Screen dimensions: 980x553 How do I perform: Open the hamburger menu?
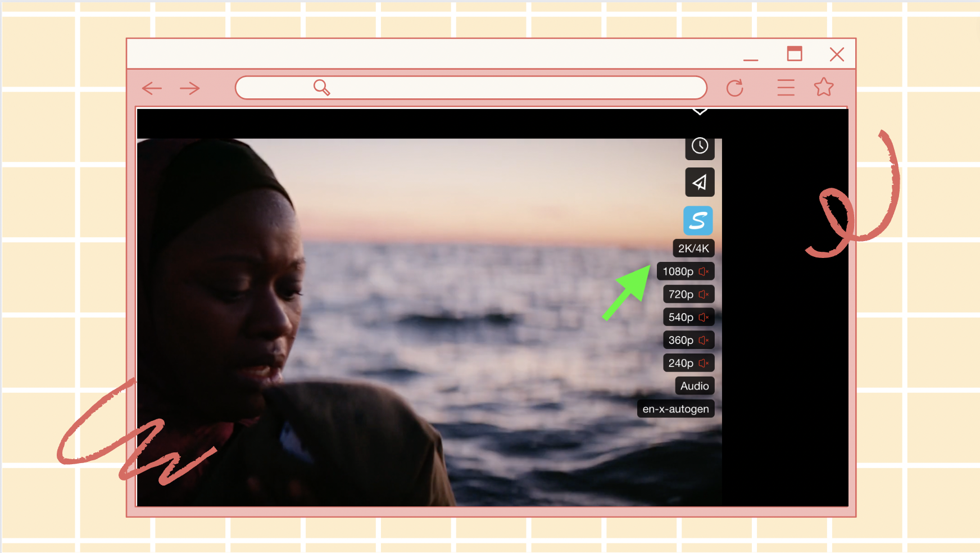(x=786, y=88)
